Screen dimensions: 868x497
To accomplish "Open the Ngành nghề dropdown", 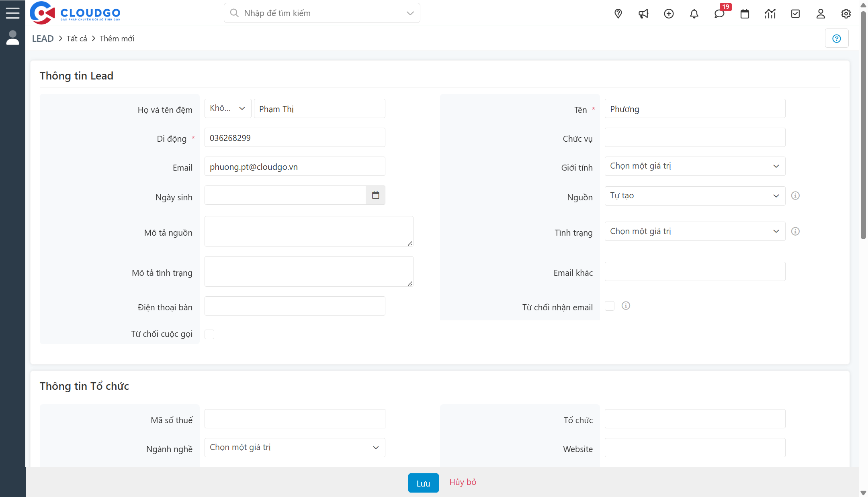I will (x=295, y=448).
